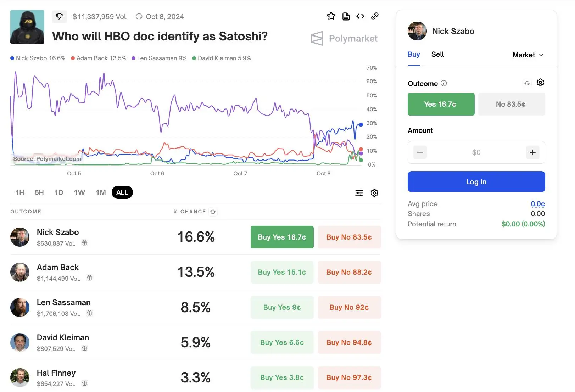Image resolution: width=575 pixels, height=392 pixels.
Task: Switch chart timeframe to 1D
Action: (59, 192)
